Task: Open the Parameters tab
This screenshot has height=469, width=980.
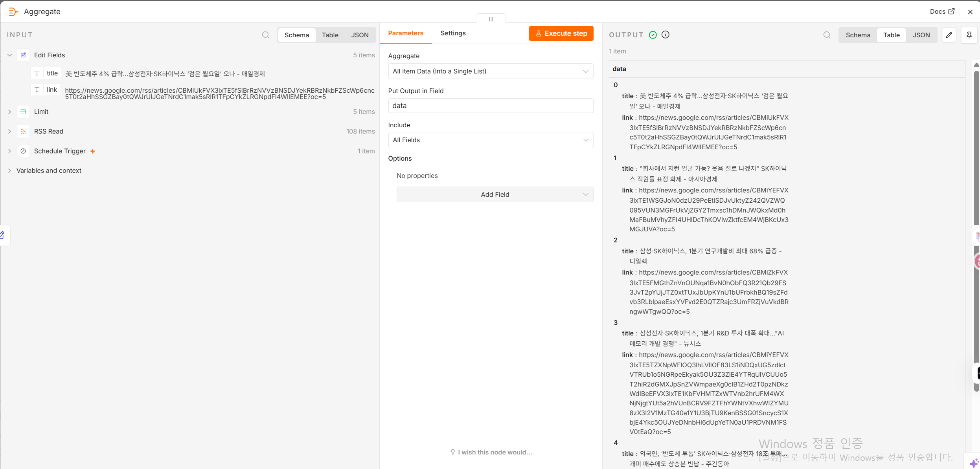Action: click(406, 33)
